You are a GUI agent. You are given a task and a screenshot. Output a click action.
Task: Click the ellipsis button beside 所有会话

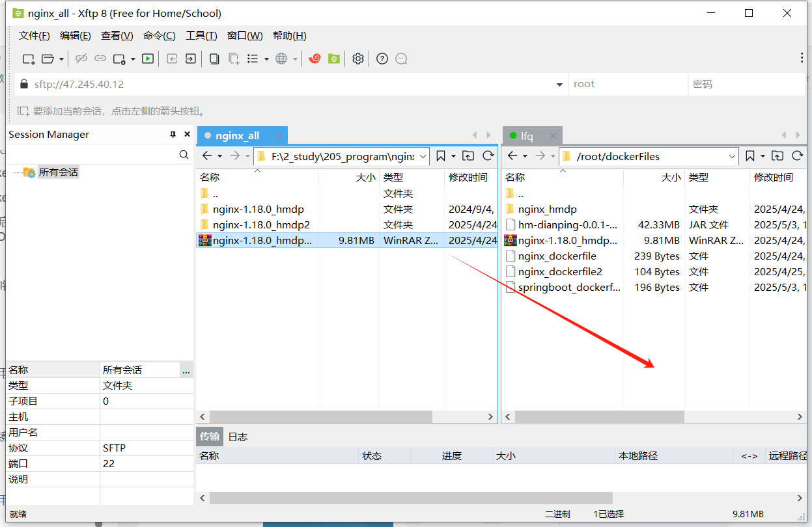coord(186,370)
